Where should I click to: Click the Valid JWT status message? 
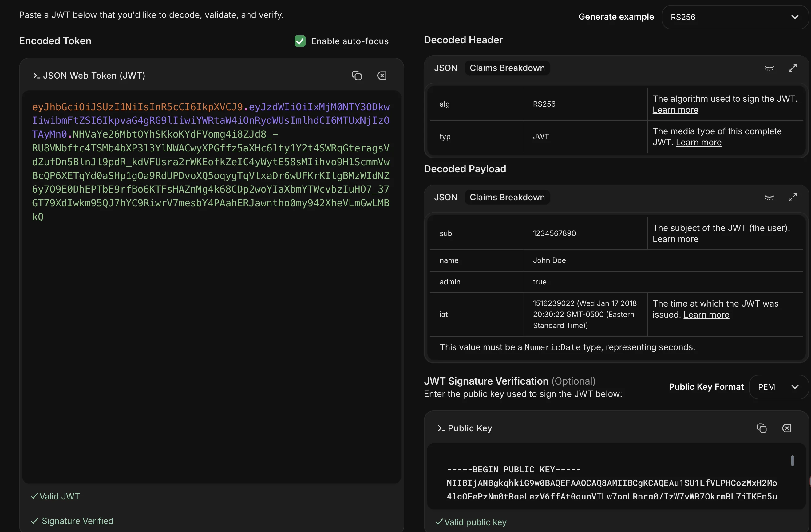pos(55,497)
